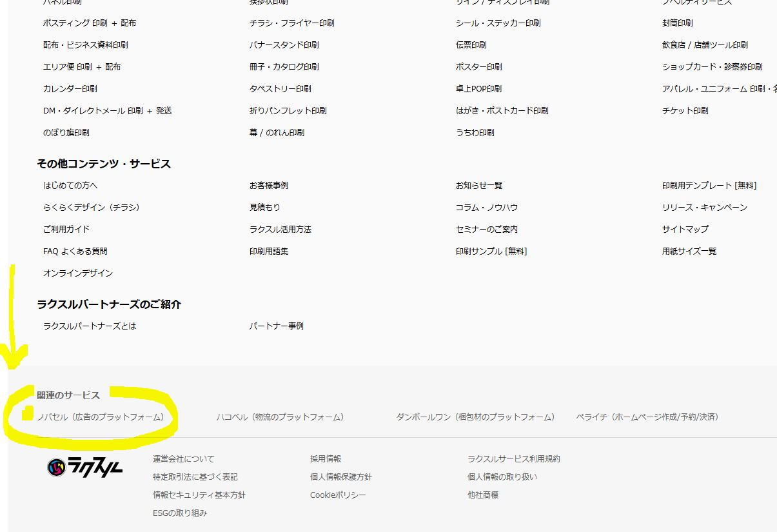Open カレンダー印刷 link

70,89
